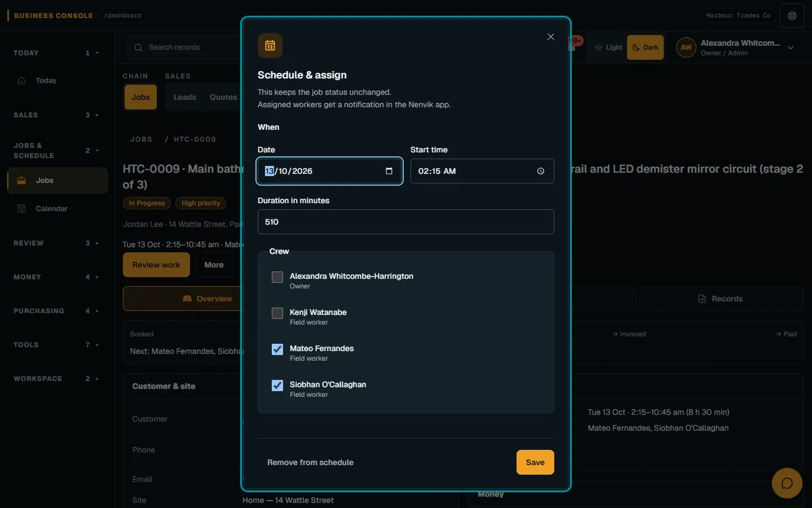Click the Harbour Trades Co label
This screenshot has width=812, height=508.
(x=738, y=16)
